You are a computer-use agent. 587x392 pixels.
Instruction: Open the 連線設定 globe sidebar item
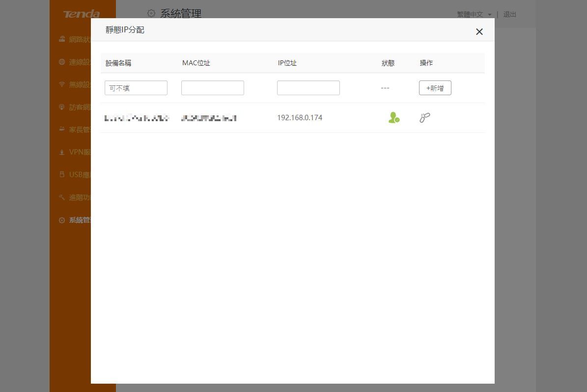coord(75,62)
